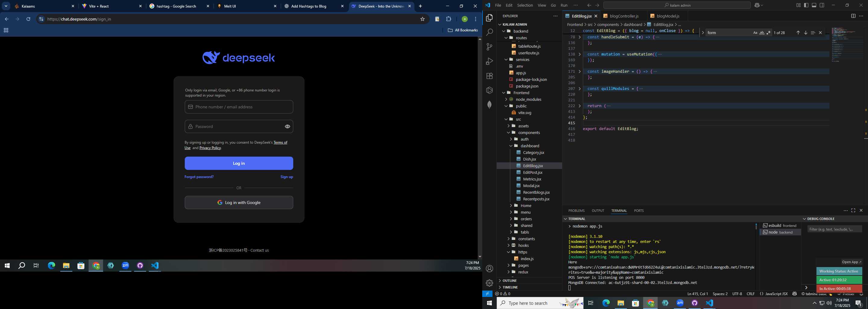Open Chrome profile avatar icon

(x=464, y=19)
